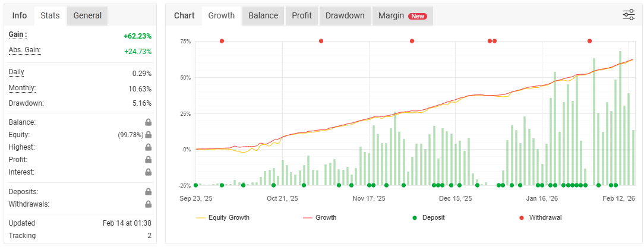This screenshot has height=247, width=644.
Task: Click the Balance lock icon
Action: click(148, 122)
